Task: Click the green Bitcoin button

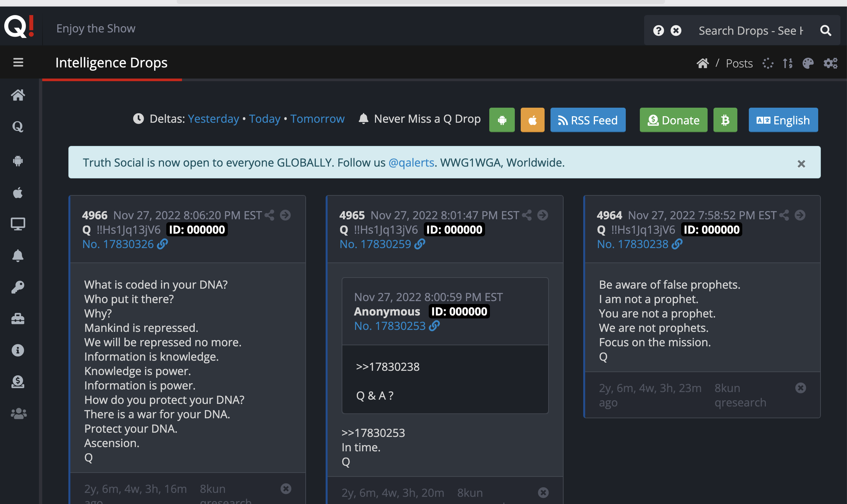Action: (x=725, y=120)
